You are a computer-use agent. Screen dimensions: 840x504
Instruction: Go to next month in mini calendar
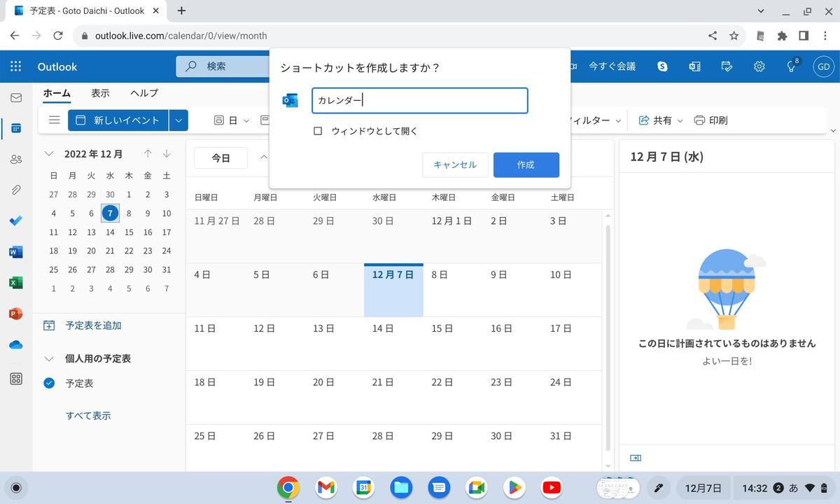tap(167, 154)
